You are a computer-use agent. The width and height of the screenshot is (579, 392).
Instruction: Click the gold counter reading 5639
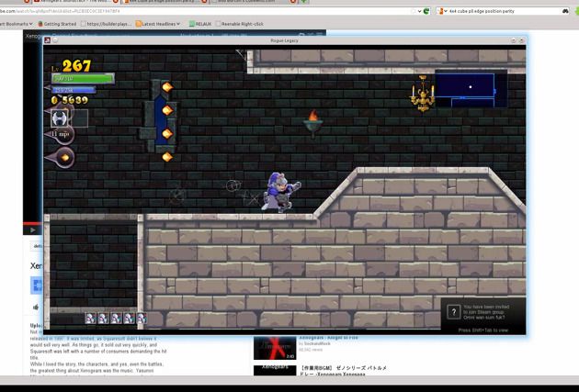(70, 100)
